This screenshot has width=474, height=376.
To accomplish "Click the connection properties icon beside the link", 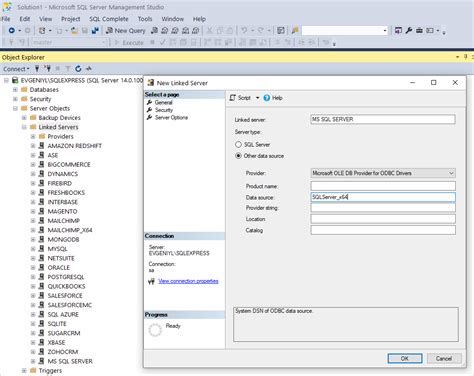I will (151, 282).
